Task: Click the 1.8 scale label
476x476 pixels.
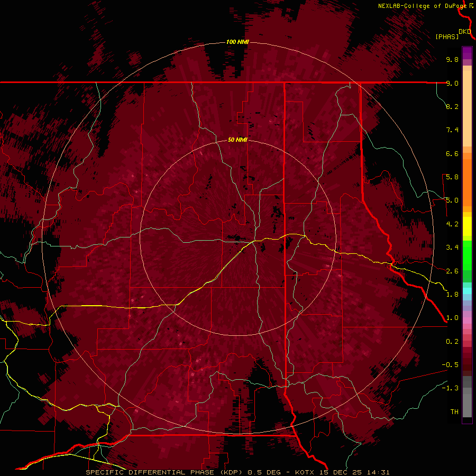Action: (x=452, y=295)
